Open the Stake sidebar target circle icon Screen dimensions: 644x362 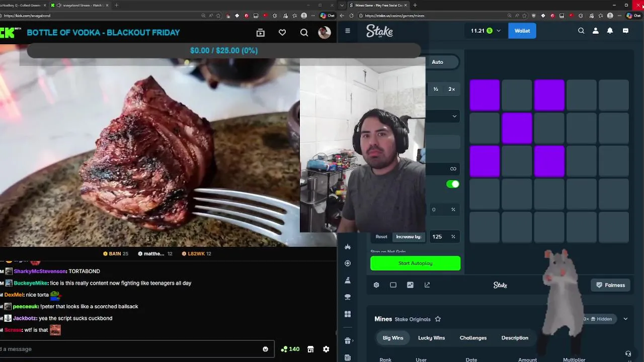[348, 263]
